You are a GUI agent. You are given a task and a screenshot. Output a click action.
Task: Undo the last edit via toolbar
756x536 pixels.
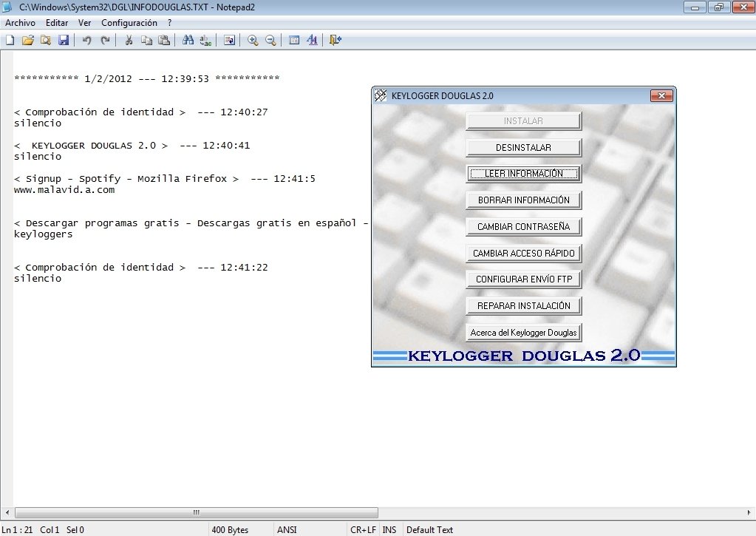point(86,41)
